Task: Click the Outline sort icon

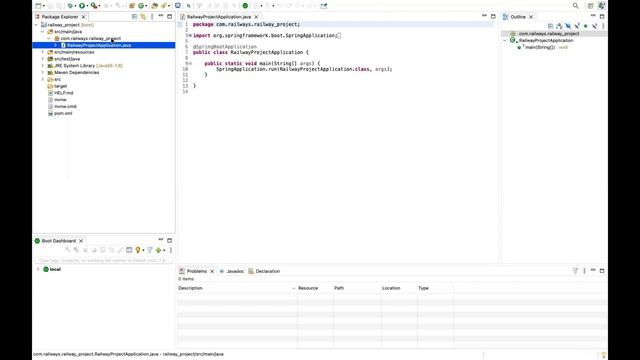Action: pyautogui.click(x=559, y=26)
